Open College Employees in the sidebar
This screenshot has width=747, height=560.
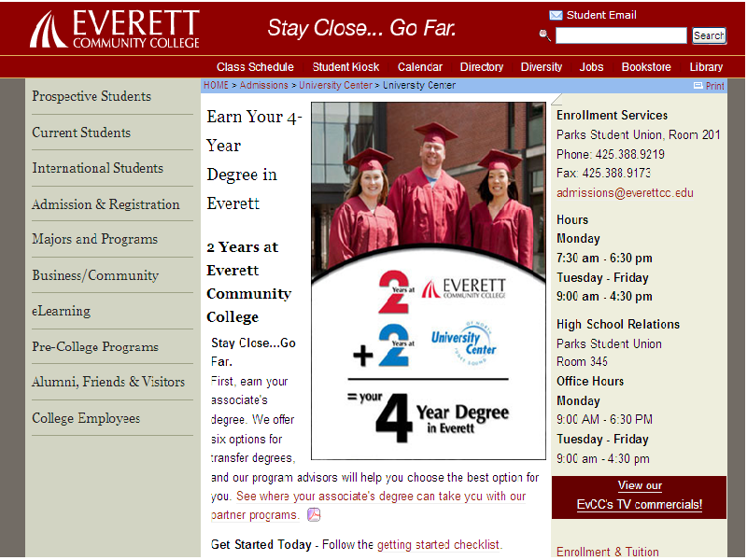(x=86, y=418)
